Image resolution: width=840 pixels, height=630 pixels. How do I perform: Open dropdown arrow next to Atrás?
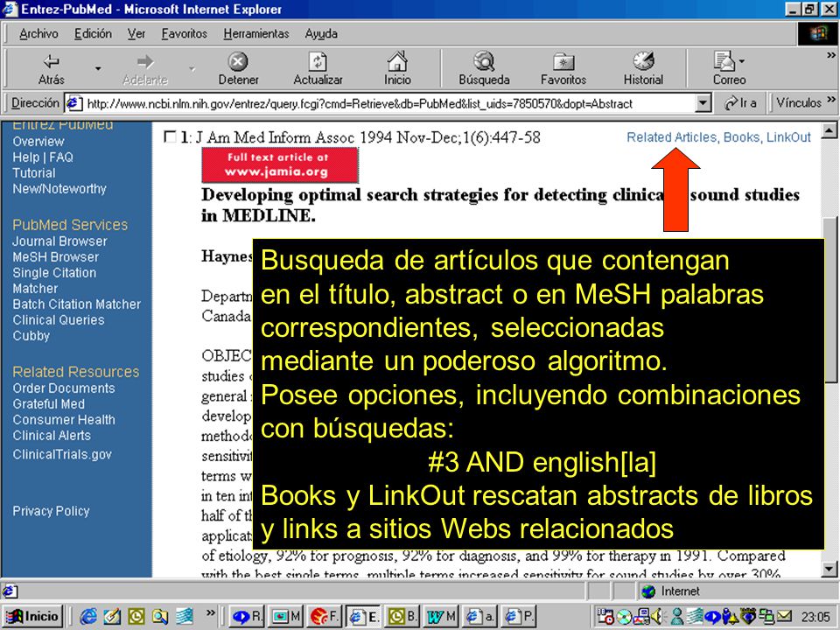pos(97,68)
